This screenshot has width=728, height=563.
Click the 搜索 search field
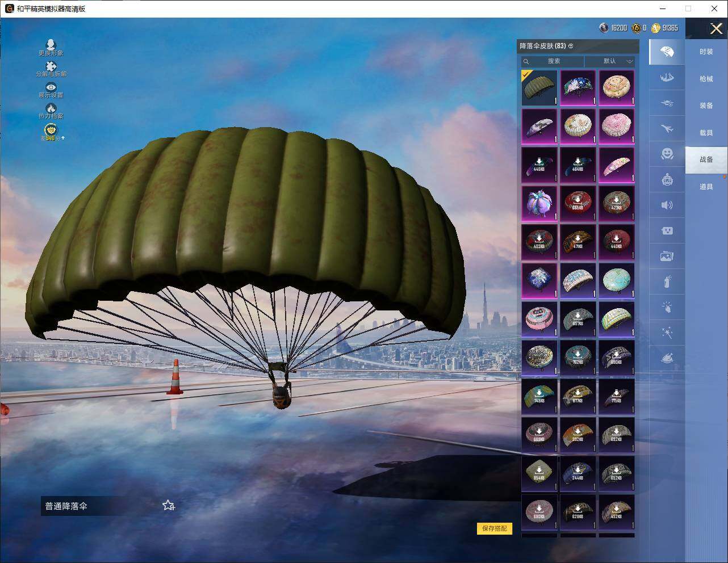[554, 61]
